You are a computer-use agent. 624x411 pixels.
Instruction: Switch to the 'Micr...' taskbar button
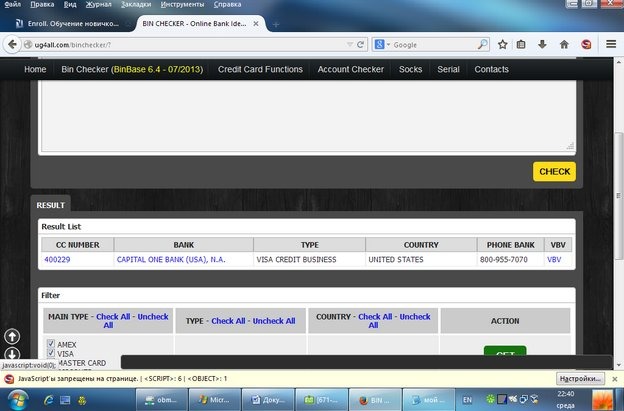[215, 400]
